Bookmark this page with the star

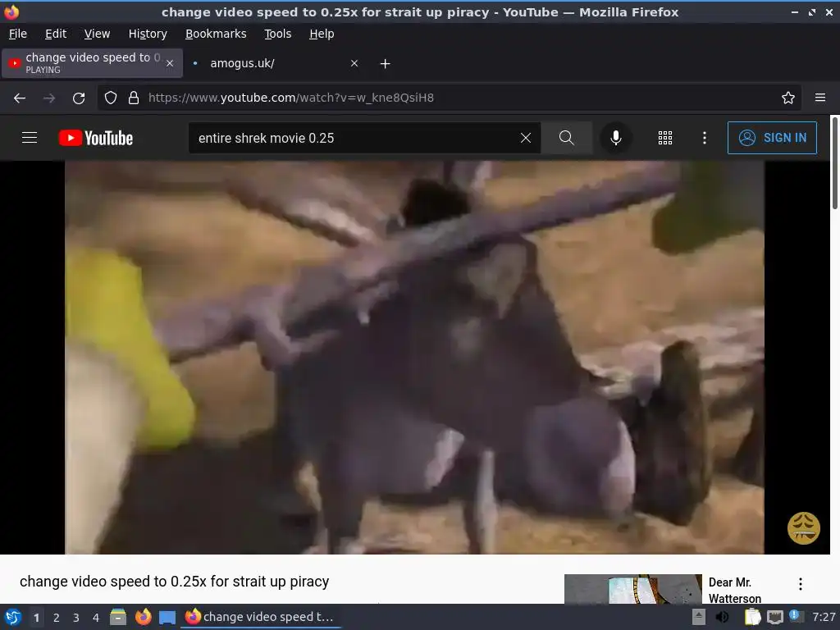[x=787, y=98]
